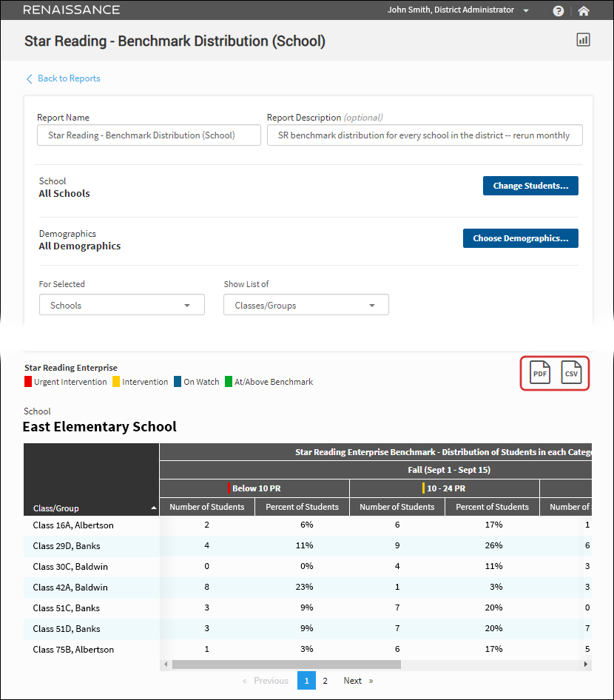614x700 pixels.
Task: Click Choose Demographics button
Action: (521, 238)
